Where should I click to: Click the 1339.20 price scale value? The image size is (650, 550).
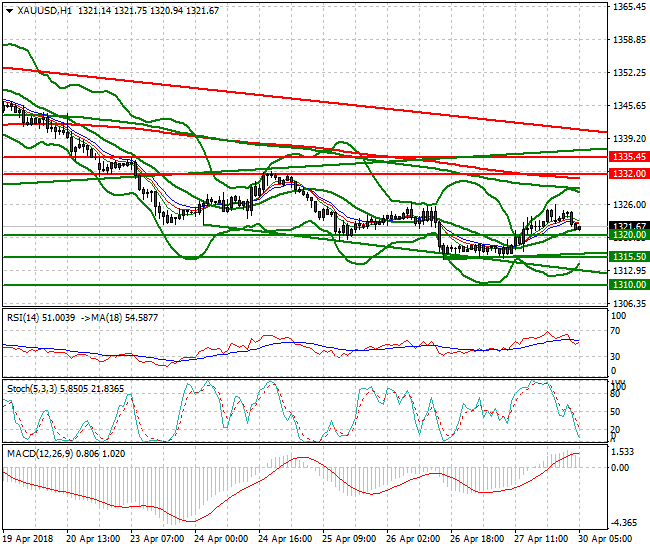click(x=629, y=139)
